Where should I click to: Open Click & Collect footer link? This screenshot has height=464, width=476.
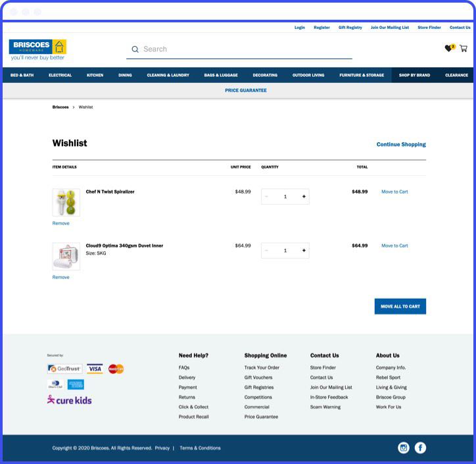tap(193, 407)
